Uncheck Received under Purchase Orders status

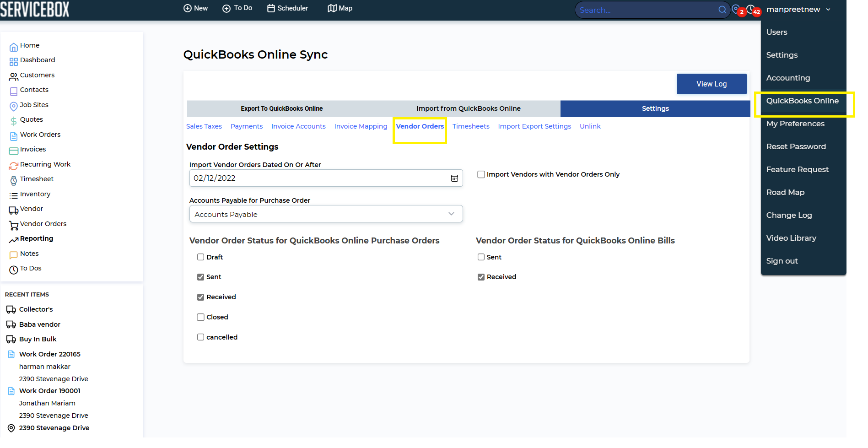200,297
